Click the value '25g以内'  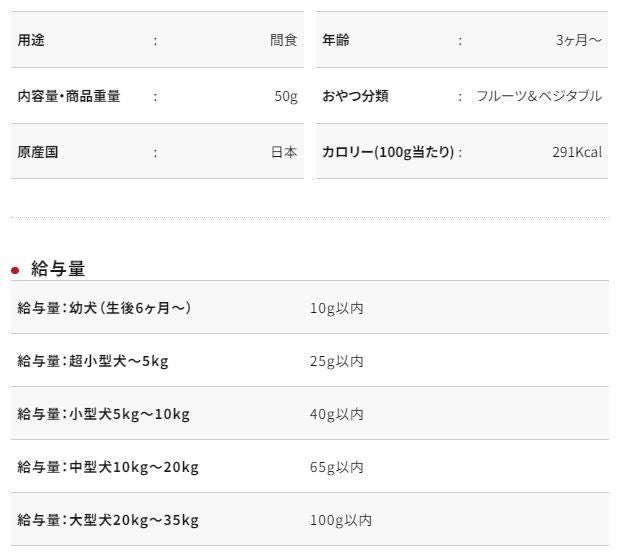[336, 361]
